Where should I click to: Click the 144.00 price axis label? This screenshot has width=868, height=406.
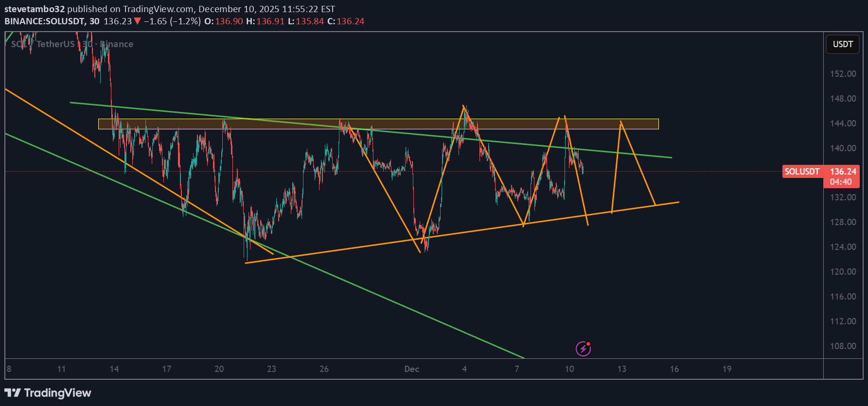click(x=843, y=124)
